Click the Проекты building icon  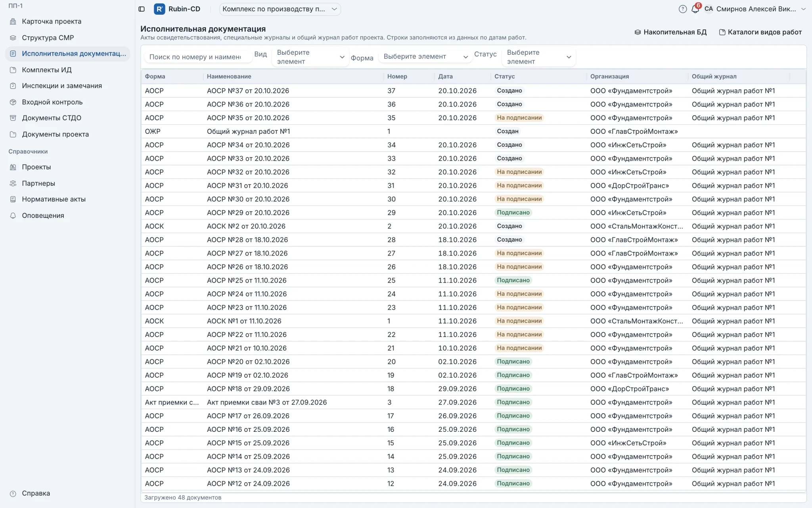13,167
